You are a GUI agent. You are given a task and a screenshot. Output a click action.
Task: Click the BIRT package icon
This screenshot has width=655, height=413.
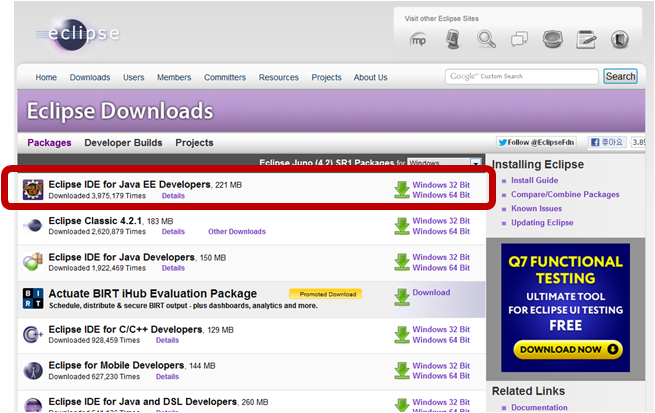(33, 298)
